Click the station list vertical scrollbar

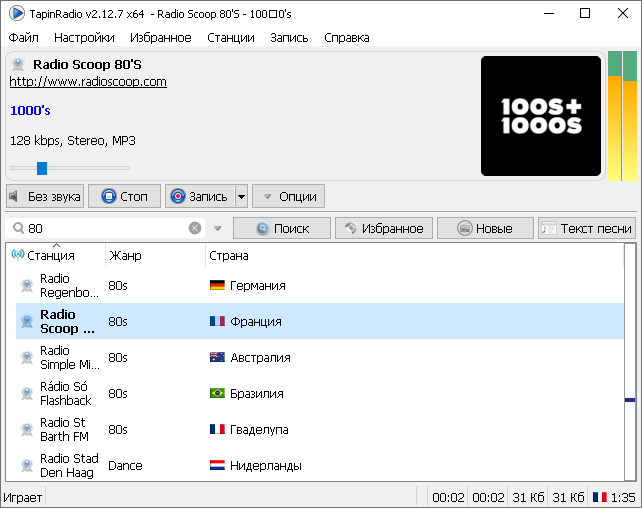click(x=630, y=362)
